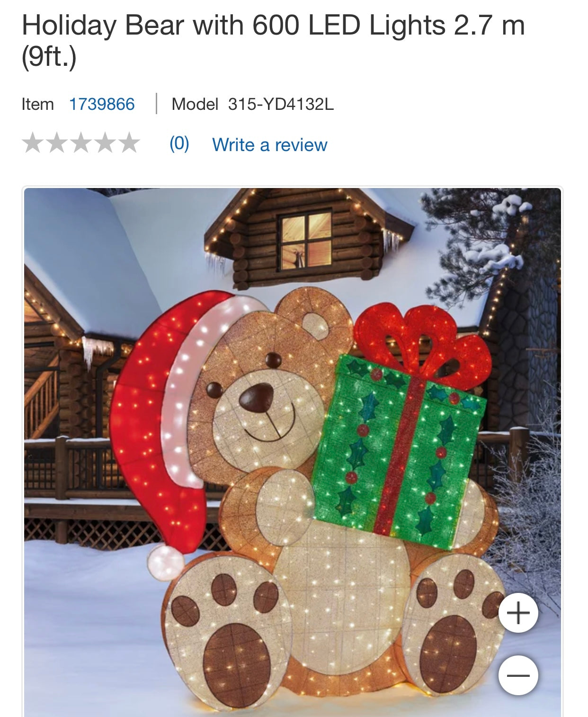The image size is (588, 717).
Task: Zoom in with the plus icon
Action: [x=518, y=613]
